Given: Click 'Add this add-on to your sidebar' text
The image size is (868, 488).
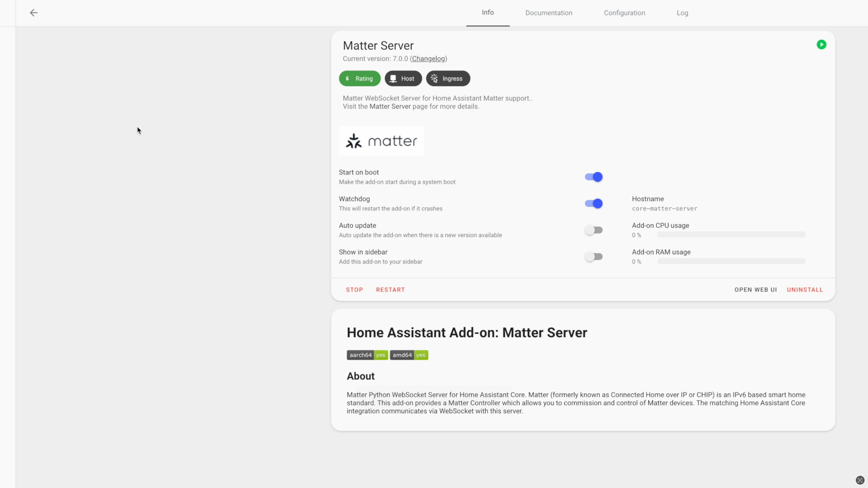Looking at the screenshot, I should [x=381, y=262].
